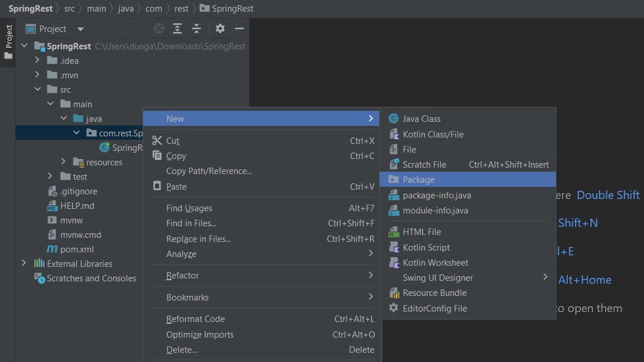Image resolution: width=644 pixels, height=362 pixels.
Task: Choose Optimize Imports
Action: pyautogui.click(x=261, y=335)
